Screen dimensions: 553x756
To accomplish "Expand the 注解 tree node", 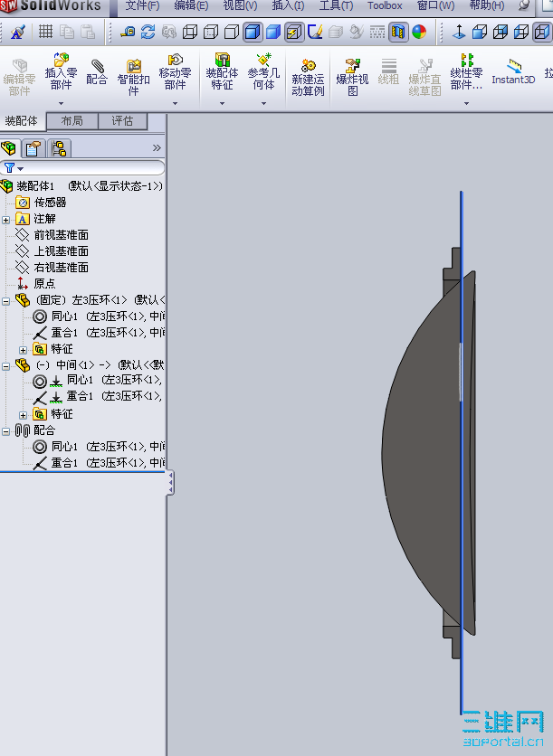I will pos(5,220).
